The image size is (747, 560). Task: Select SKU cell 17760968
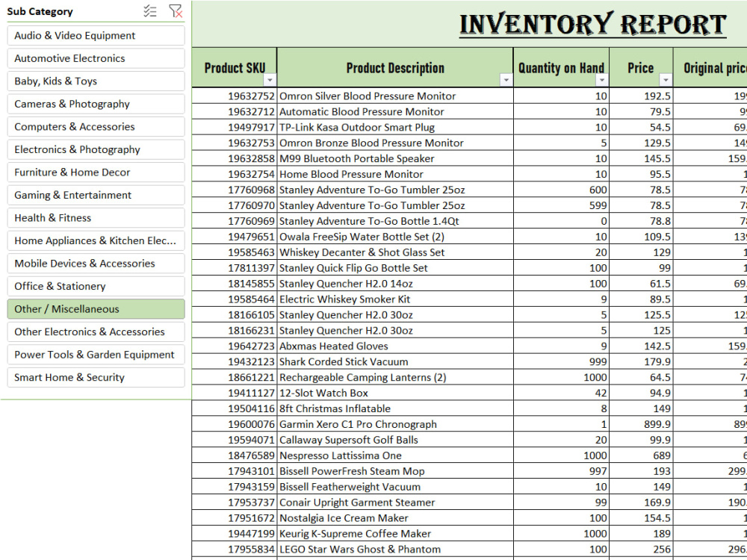click(x=235, y=190)
